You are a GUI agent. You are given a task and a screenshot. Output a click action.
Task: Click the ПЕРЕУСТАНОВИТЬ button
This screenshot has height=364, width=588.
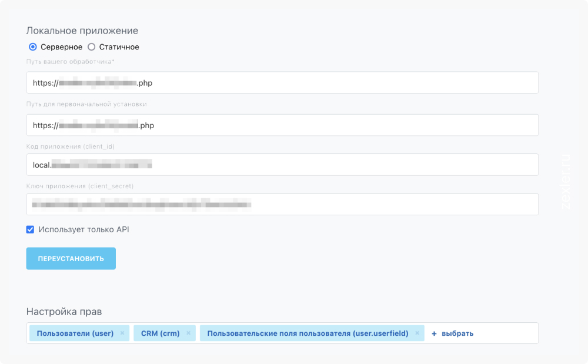[x=71, y=258]
